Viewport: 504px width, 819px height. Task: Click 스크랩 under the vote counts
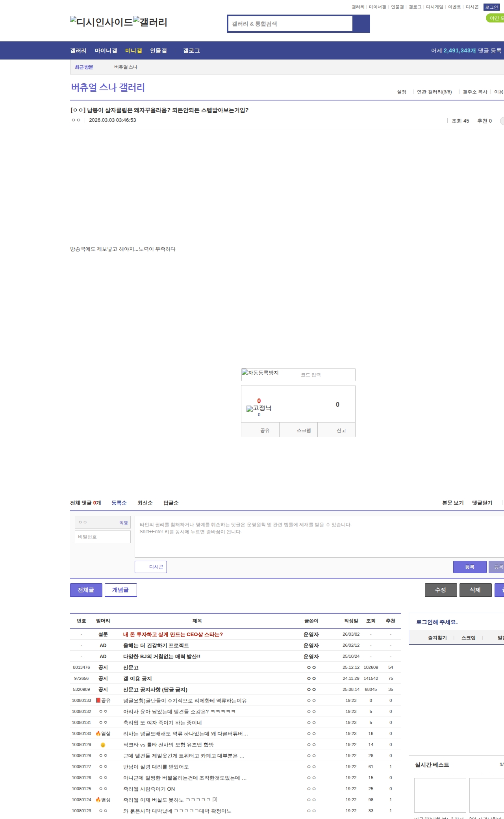tap(299, 430)
